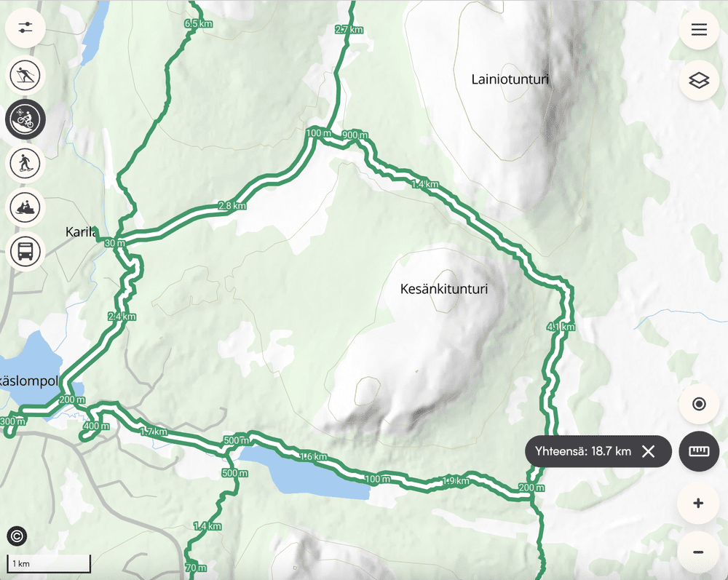Select the cross-country skiing activity icon

click(x=25, y=75)
